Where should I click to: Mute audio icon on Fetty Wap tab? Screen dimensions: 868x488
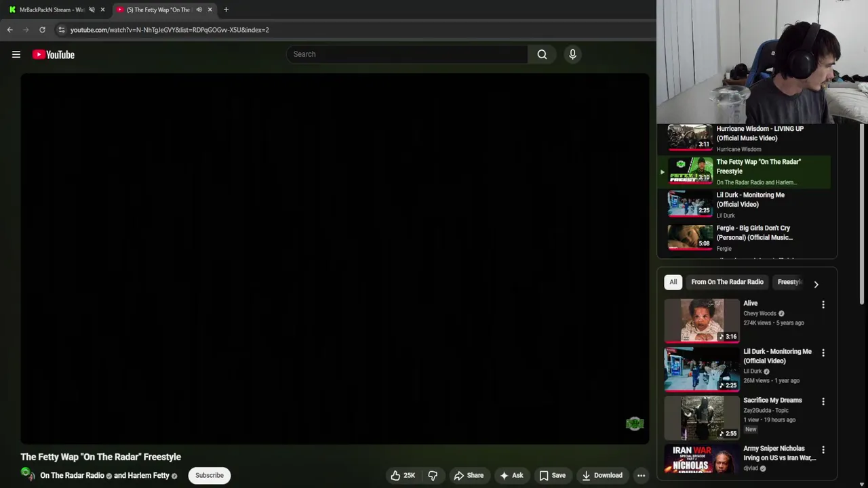(199, 9)
